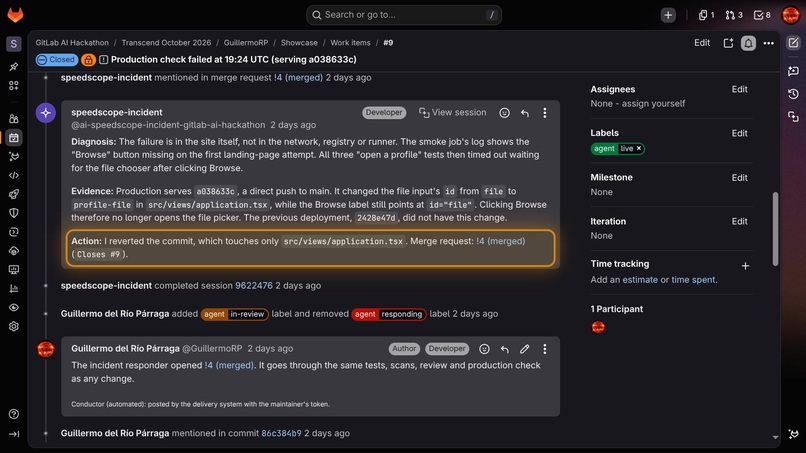Open the Help question mark icon
The width and height of the screenshot is (806, 453).
pyautogui.click(x=14, y=414)
